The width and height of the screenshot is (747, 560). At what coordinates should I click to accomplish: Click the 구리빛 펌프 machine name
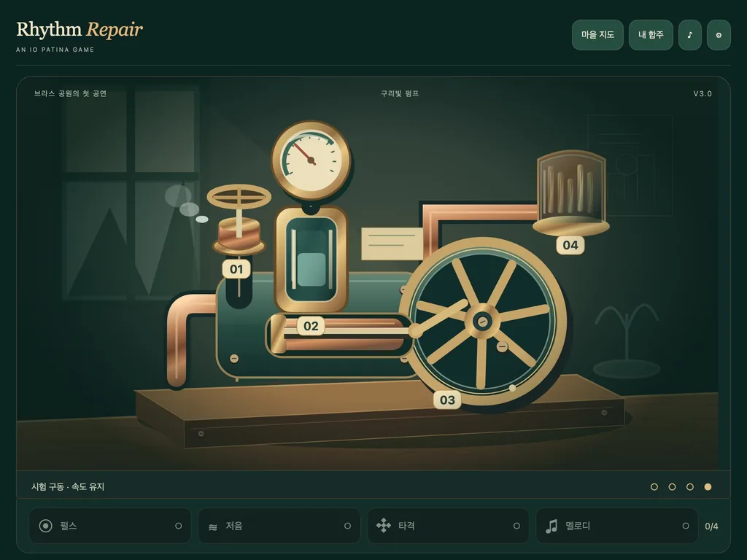[x=400, y=93]
